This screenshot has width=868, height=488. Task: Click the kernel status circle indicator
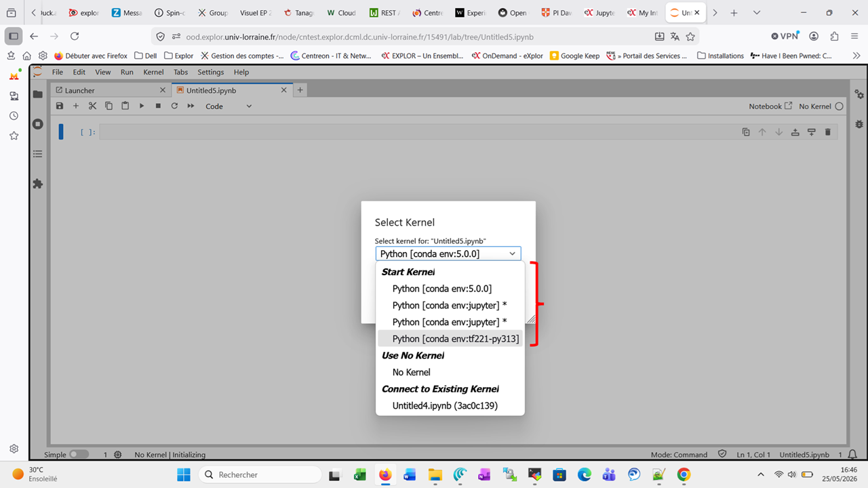[839, 106]
